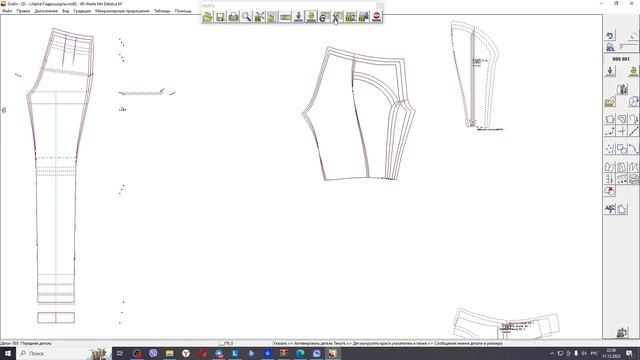Click the blue down-arrow icon in floating toolbar

298,17
